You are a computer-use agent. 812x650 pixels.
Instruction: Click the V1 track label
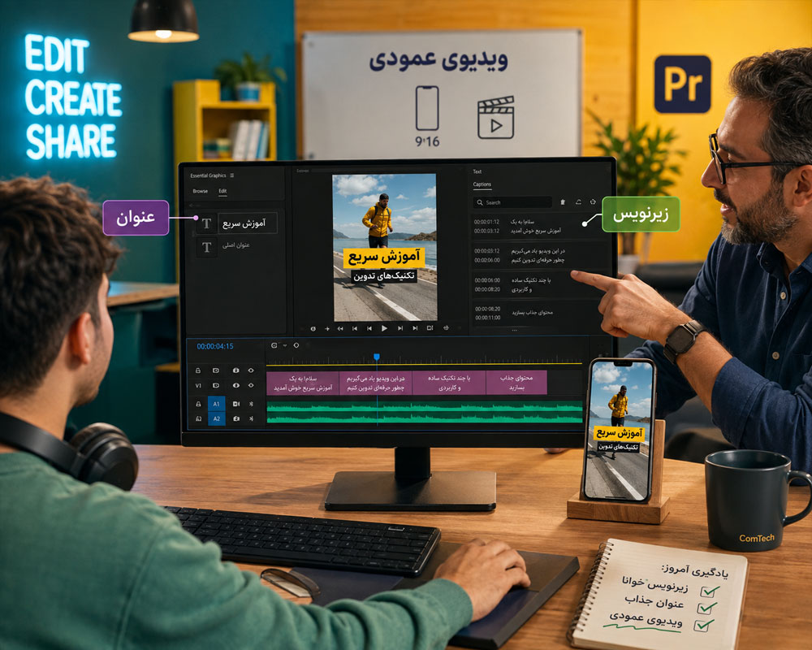(198, 386)
